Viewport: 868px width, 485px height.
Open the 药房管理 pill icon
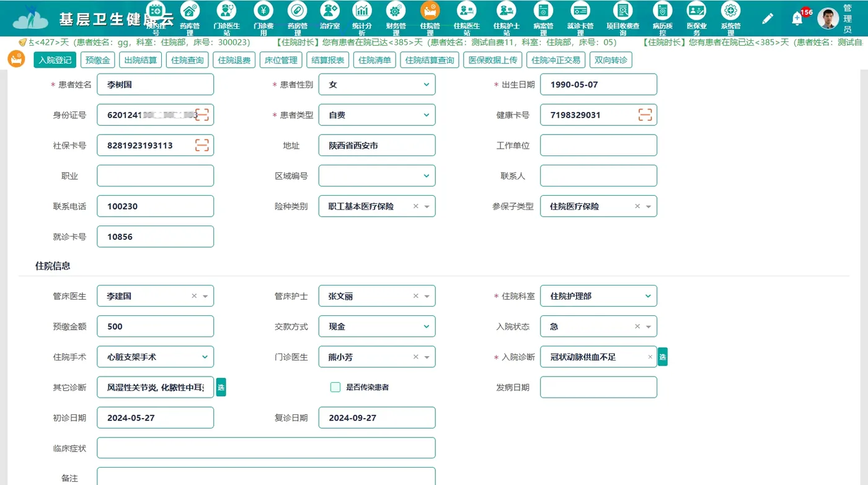click(x=297, y=11)
